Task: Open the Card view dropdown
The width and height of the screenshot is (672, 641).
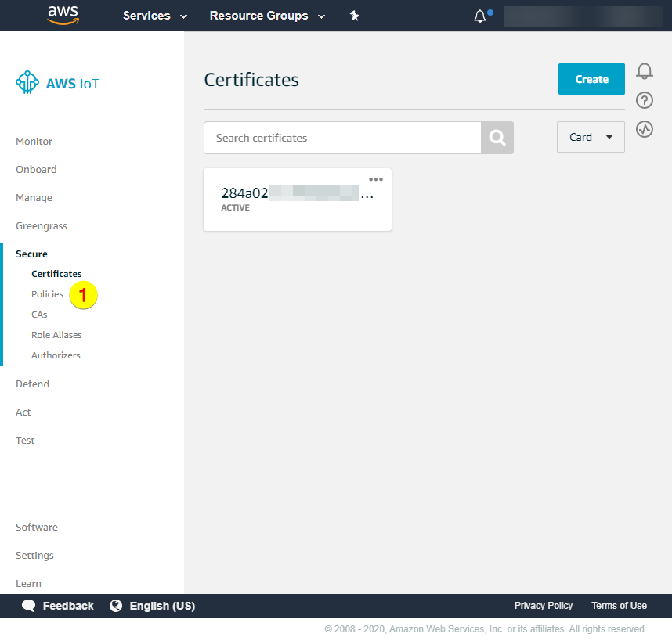Action: point(591,137)
